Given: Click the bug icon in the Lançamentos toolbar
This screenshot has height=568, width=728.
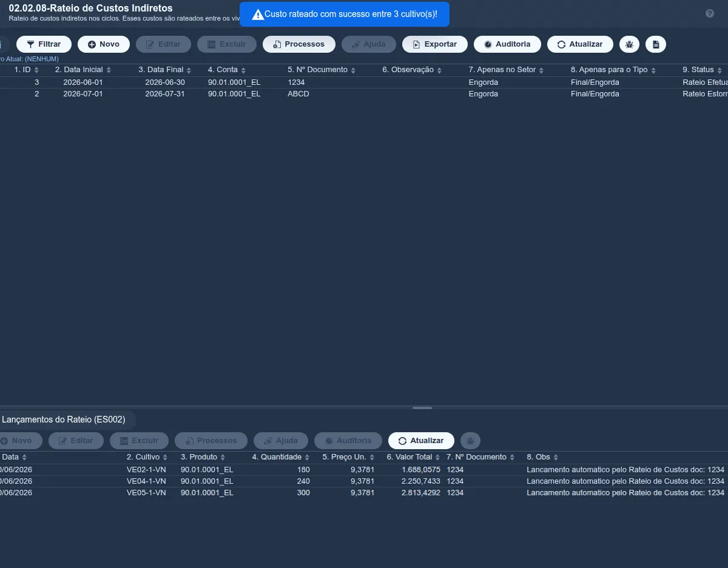Looking at the screenshot, I should click(470, 441).
